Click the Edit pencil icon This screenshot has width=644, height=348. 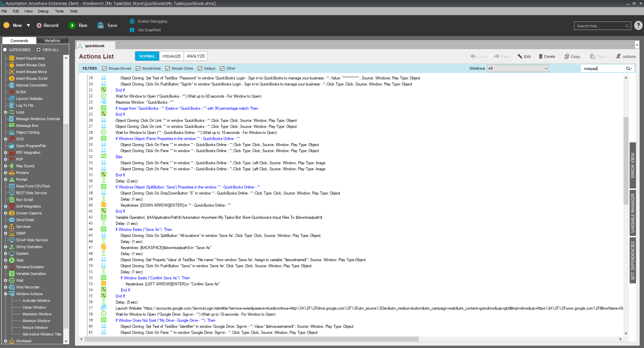point(520,57)
